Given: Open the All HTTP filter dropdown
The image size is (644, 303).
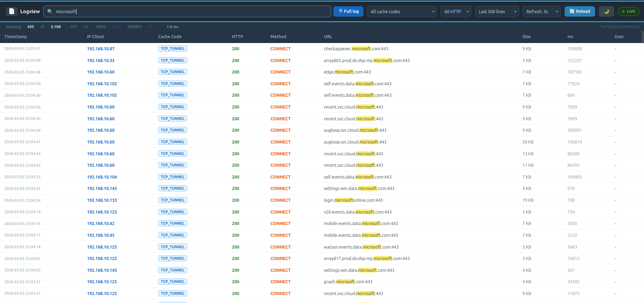Looking at the screenshot, I should pyautogui.click(x=456, y=11).
